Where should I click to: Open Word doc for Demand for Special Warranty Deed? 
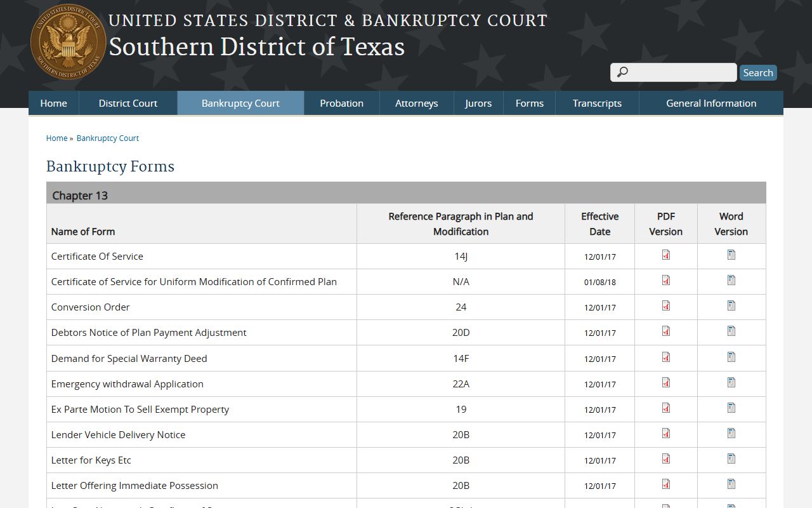(x=731, y=357)
